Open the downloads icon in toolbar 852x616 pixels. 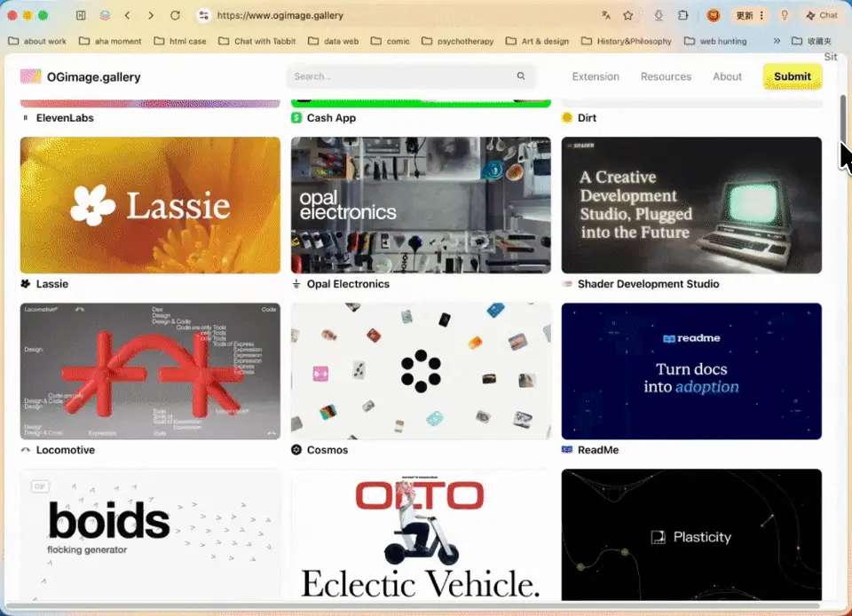click(659, 15)
